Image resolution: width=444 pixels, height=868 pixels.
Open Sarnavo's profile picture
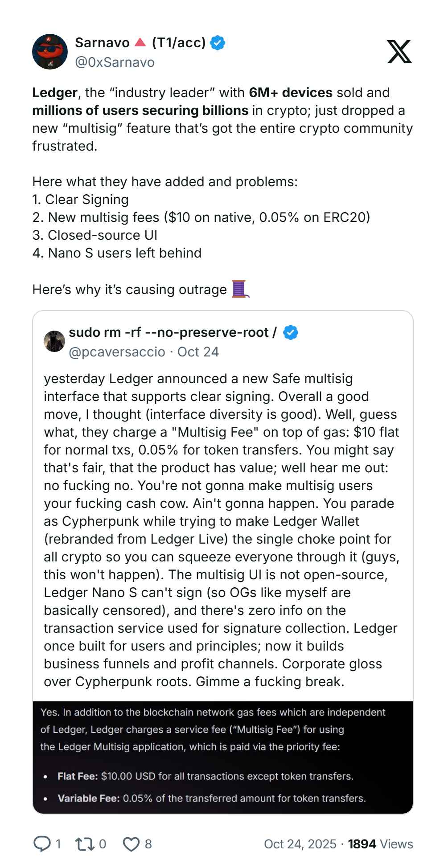pos(50,52)
